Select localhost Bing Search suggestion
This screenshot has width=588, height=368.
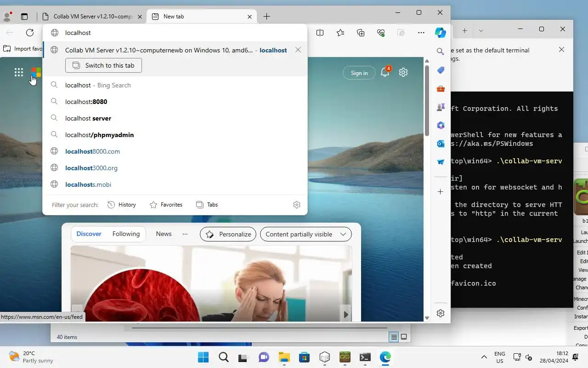click(x=175, y=85)
